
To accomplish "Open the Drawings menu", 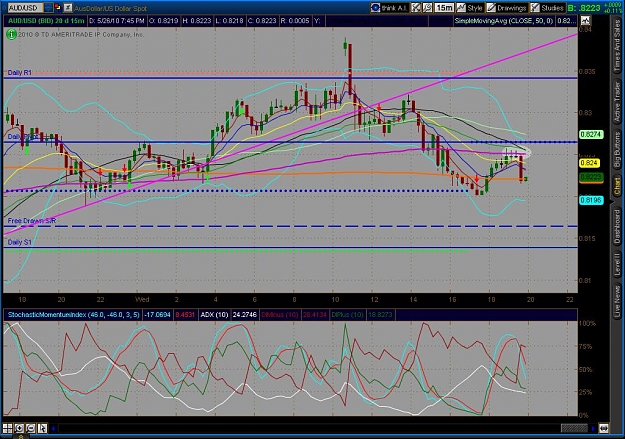I will tap(507, 8).
